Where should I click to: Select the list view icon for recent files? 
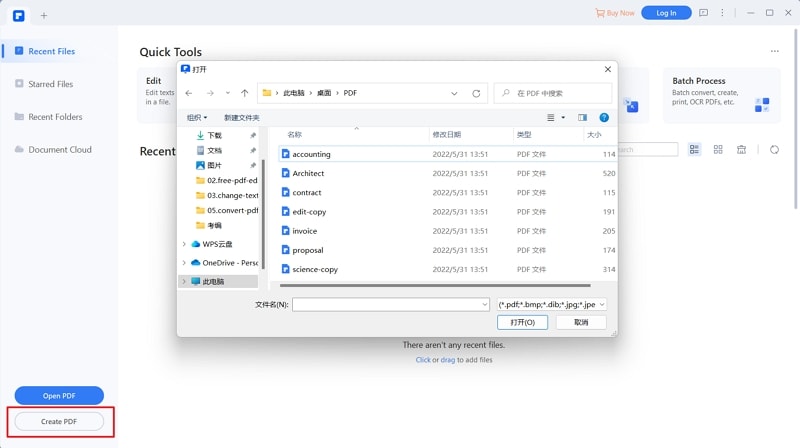click(x=695, y=150)
